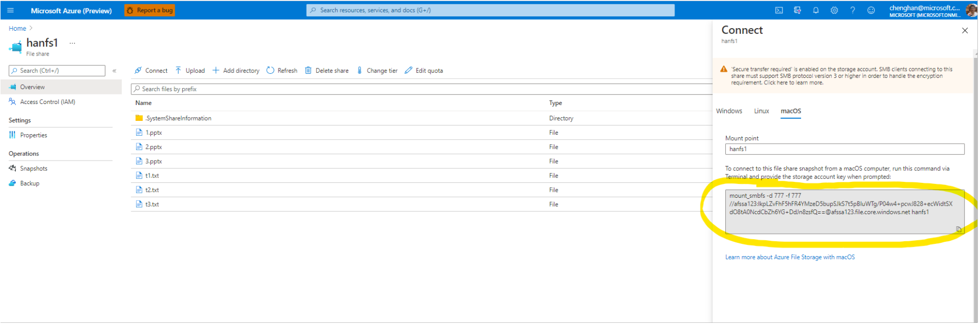The height and width of the screenshot is (325, 980).
Task: Open notifications bell icon
Action: [816, 10]
